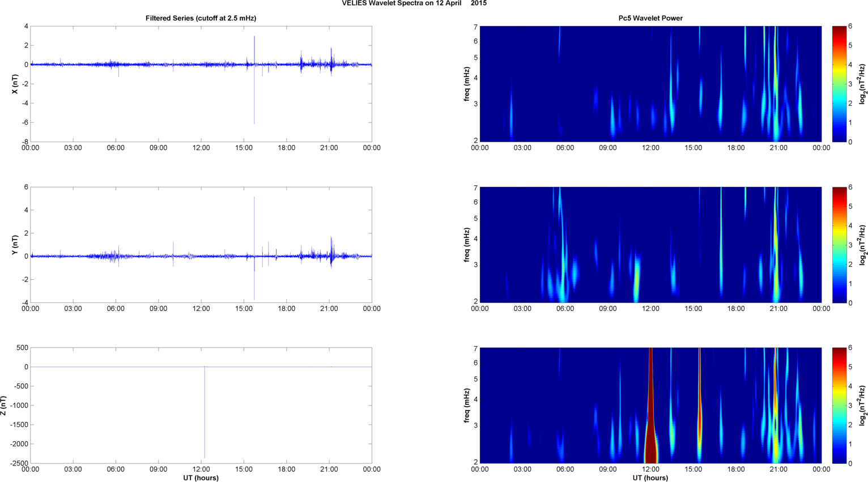Click the "-2500" tick on the Z (nT) axis
Screen dimensions: 868x482
(x=19, y=463)
